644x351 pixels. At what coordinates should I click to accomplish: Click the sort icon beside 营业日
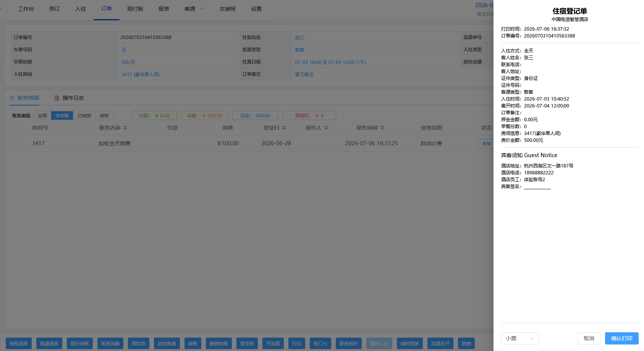point(284,128)
